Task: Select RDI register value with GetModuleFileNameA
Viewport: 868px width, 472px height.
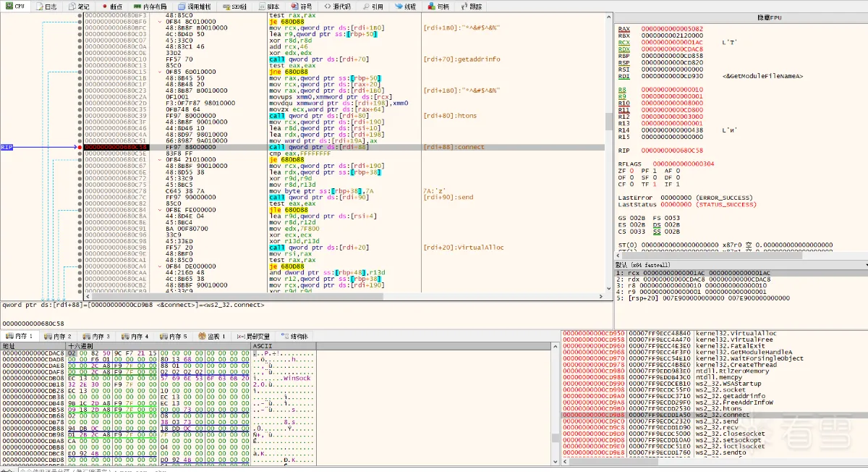Action: (672, 75)
